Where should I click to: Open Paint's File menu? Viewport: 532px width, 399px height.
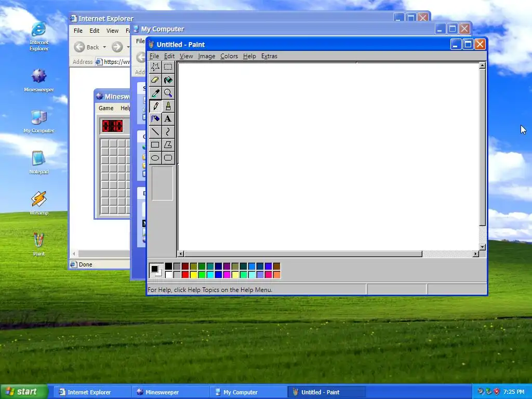pyautogui.click(x=154, y=56)
